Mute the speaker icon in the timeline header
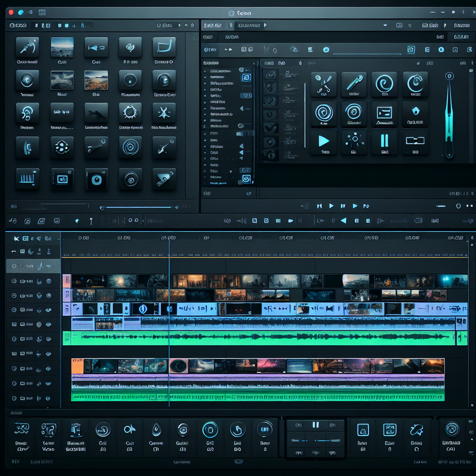Viewport: 476px width, 476px height. pos(38,238)
